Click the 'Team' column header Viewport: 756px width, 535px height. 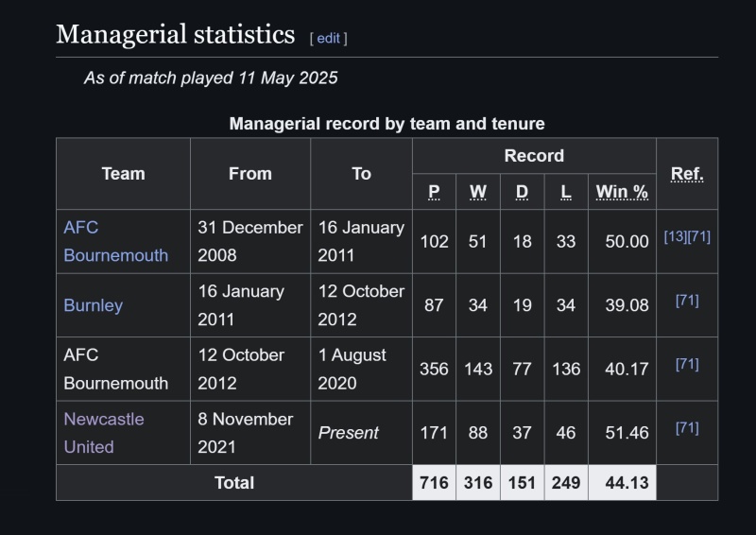point(124,174)
